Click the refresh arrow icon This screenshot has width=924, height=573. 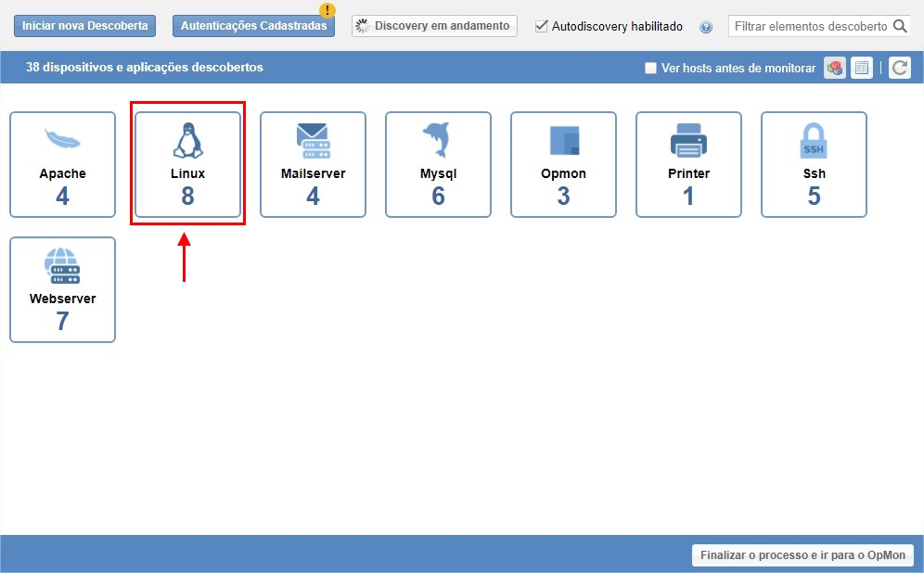pyautogui.click(x=899, y=68)
